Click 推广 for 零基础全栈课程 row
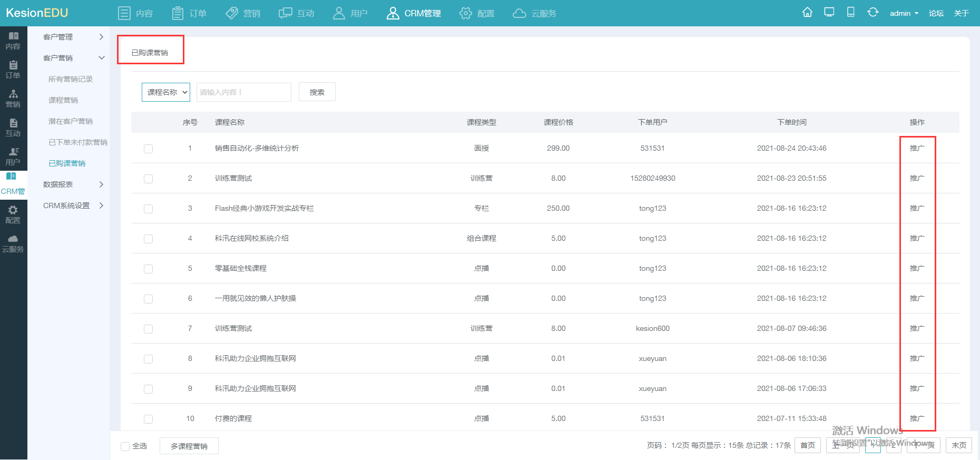The height and width of the screenshot is (460, 980). pos(917,268)
